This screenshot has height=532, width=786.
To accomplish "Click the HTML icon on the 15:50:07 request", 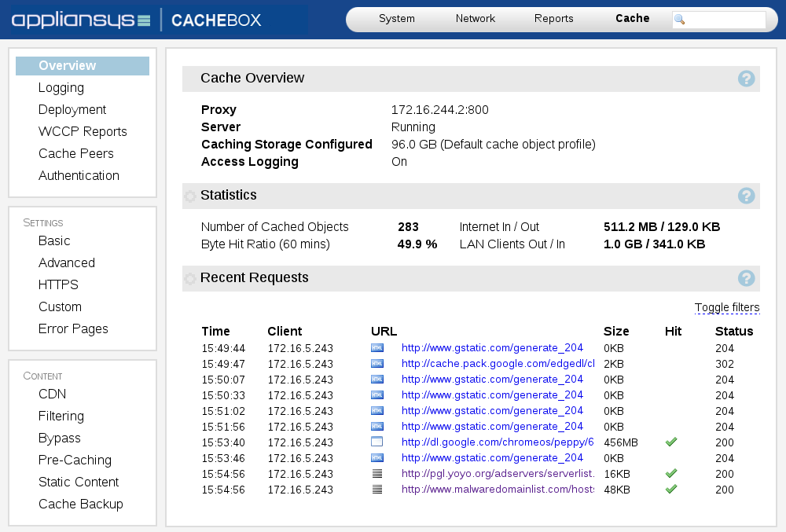I will [x=377, y=380].
